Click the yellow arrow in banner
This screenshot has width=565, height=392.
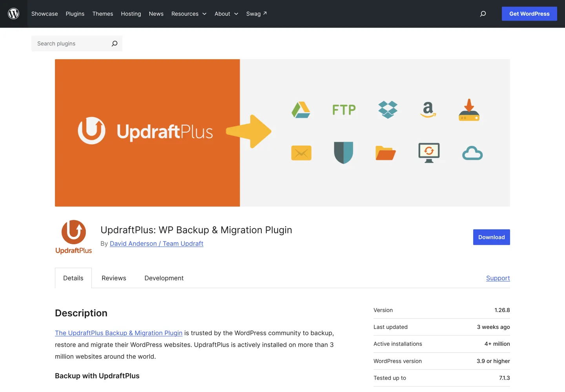[249, 131]
